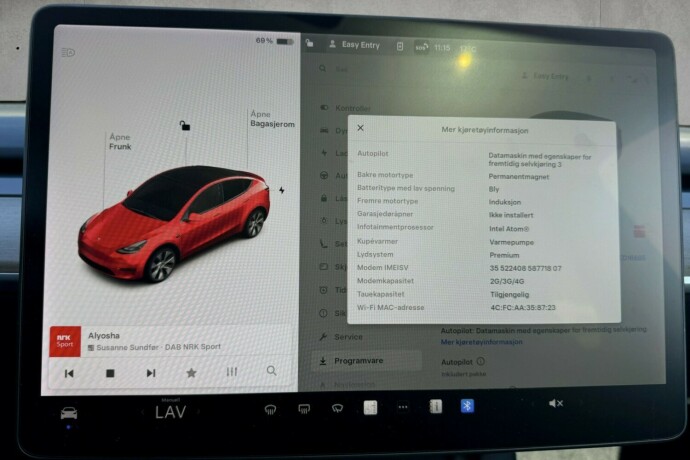Open the Frunk

120,142
